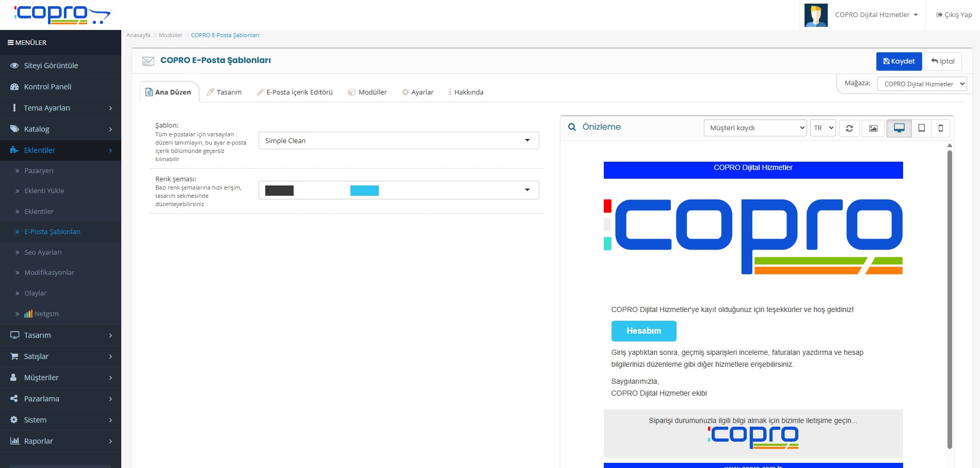Click the refresh preview icon

tap(849, 128)
